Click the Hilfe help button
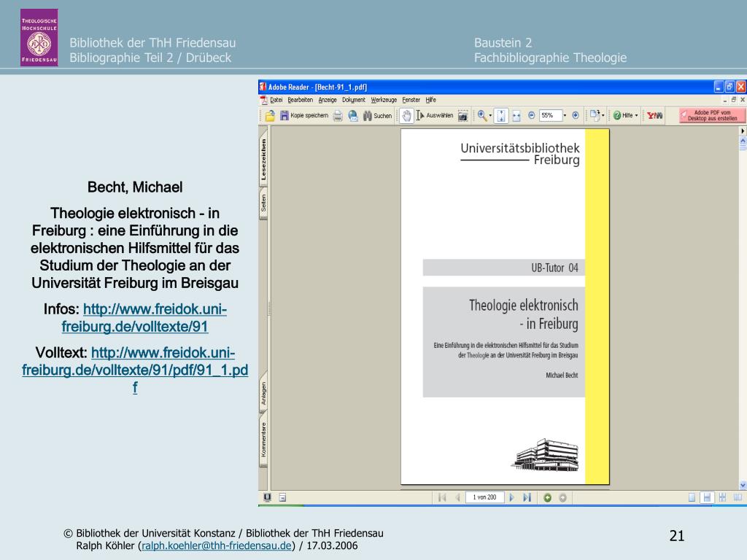747x560 pixels. (x=623, y=115)
